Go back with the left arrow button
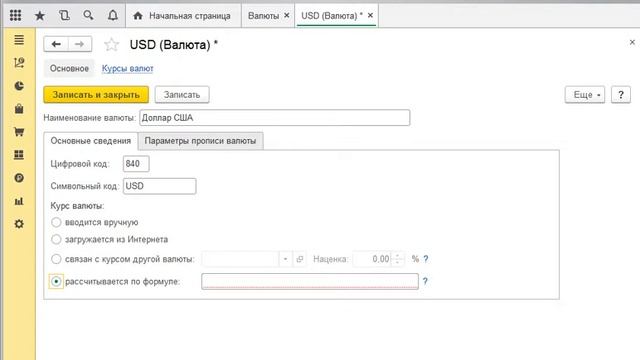Image resolution: width=640 pixels, height=360 pixels. [56, 44]
